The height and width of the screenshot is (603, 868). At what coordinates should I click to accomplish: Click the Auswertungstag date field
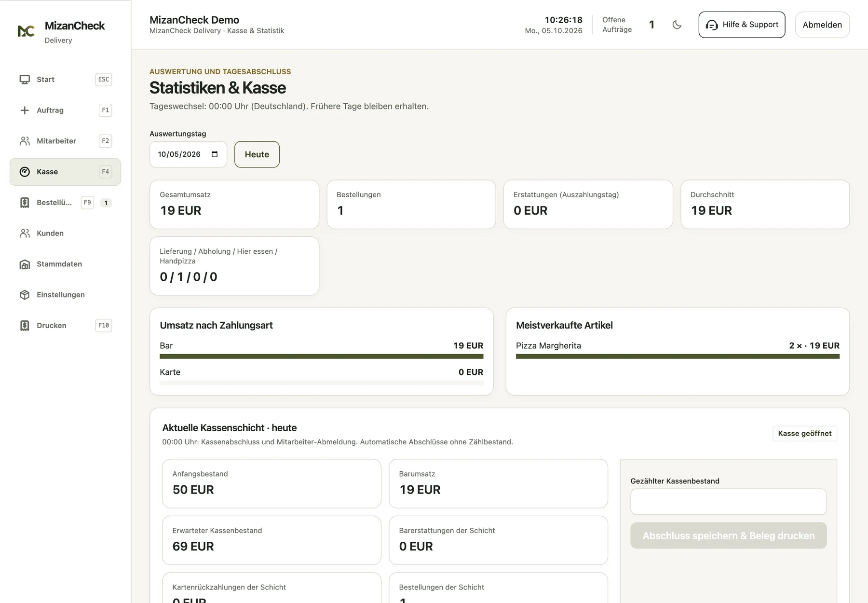pos(188,154)
